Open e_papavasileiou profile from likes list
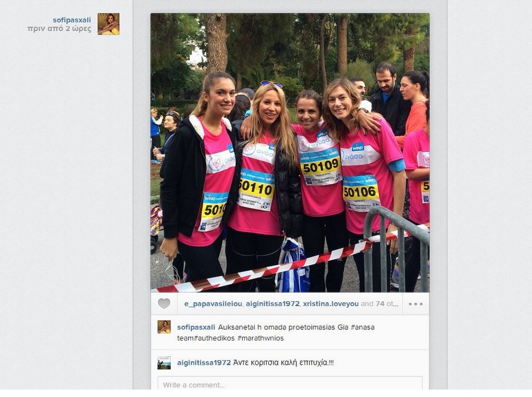The width and height of the screenshot is (532, 397). pos(213,304)
